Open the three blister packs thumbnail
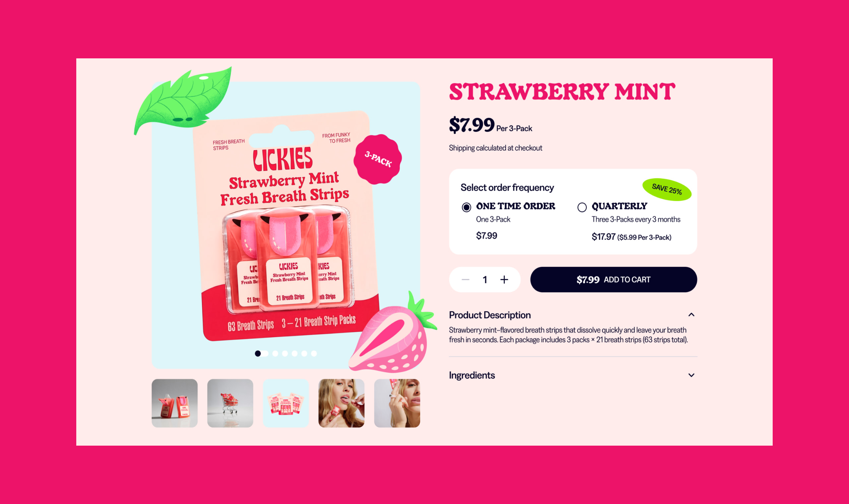 286,403
